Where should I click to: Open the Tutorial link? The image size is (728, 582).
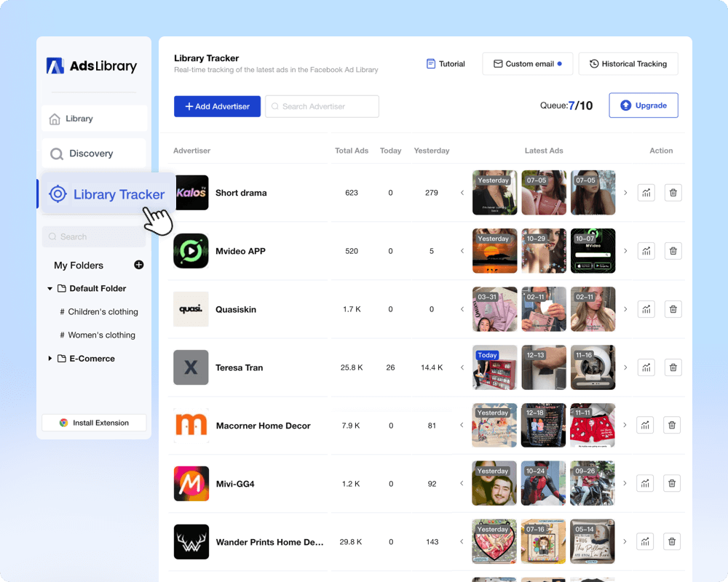[x=446, y=64]
